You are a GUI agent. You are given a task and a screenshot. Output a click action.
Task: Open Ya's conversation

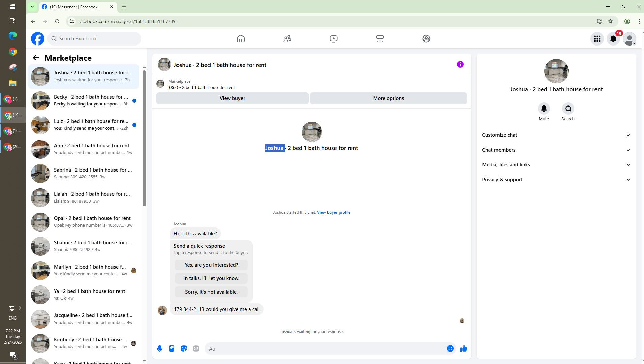pos(84,295)
